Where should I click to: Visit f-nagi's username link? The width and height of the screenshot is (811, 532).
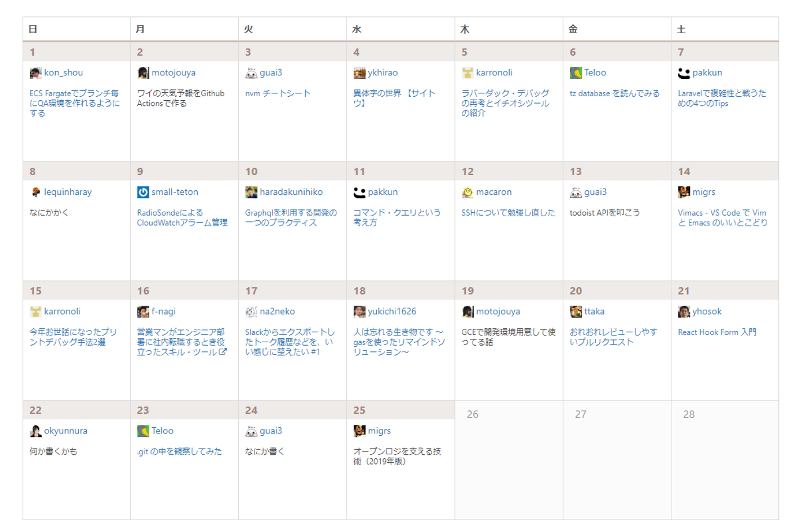pos(163,311)
